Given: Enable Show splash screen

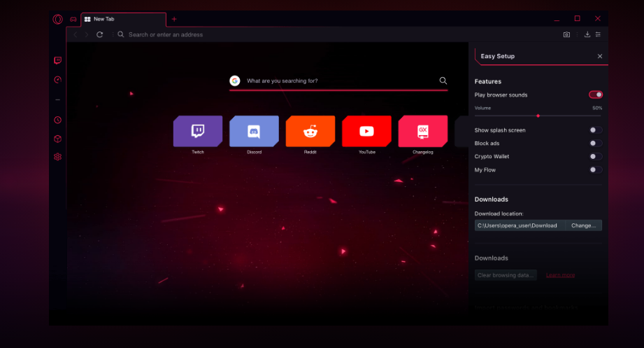Looking at the screenshot, I should click(x=596, y=130).
